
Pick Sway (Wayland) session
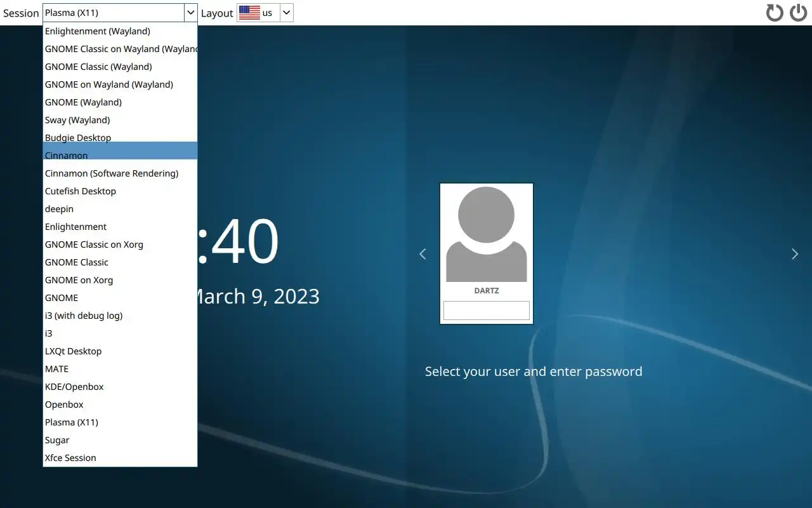(120, 120)
